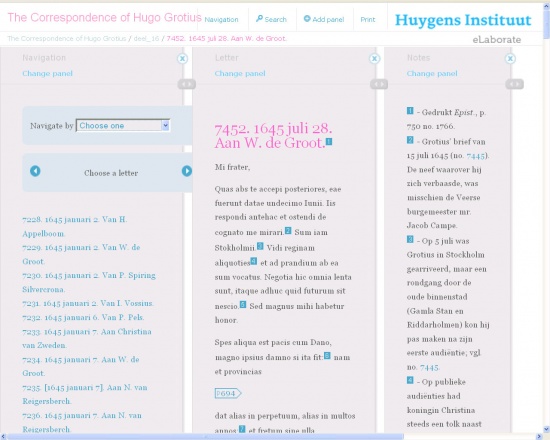The width and height of the screenshot is (550, 440).
Task: Close the Navigation panel with X icon
Action: 182,59
